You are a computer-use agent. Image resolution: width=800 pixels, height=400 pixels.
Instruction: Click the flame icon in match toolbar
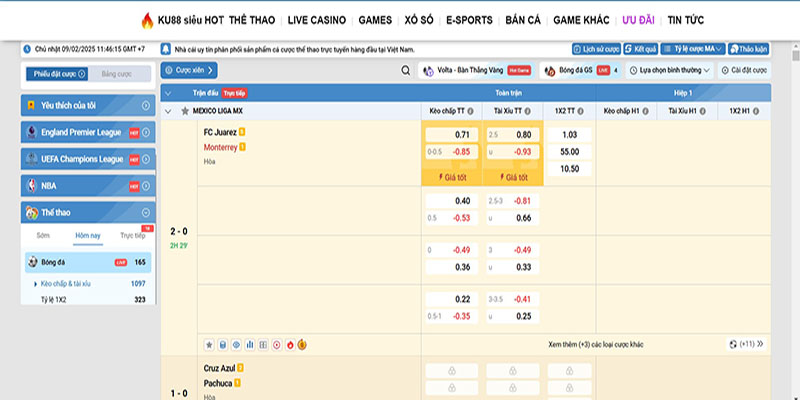pyautogui.click(x=289, y=344)
